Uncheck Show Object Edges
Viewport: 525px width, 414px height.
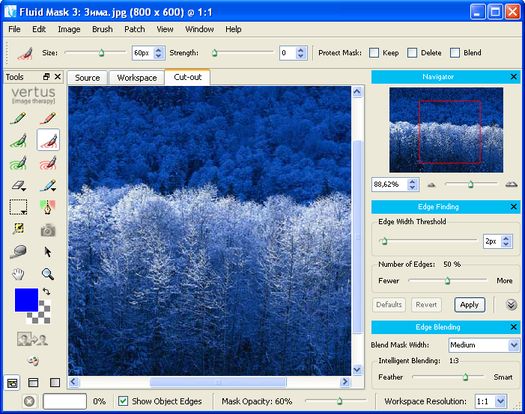click(123, 401)
